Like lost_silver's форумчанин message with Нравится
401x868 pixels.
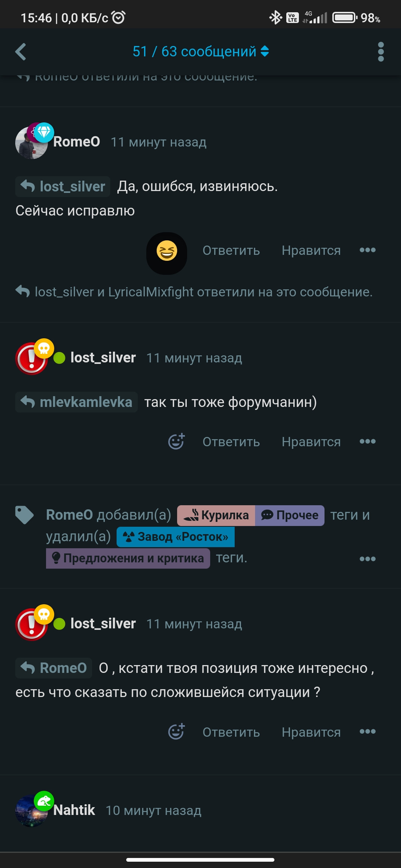(x=311, y=442)
